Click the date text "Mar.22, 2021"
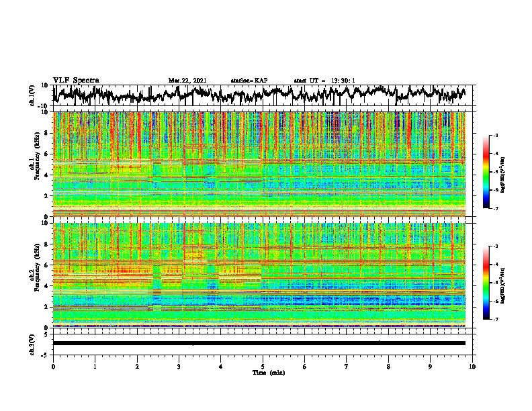Image resolution: width=532 pixels, height=411 pixels. pyautogui.click(x=187, y=81)
